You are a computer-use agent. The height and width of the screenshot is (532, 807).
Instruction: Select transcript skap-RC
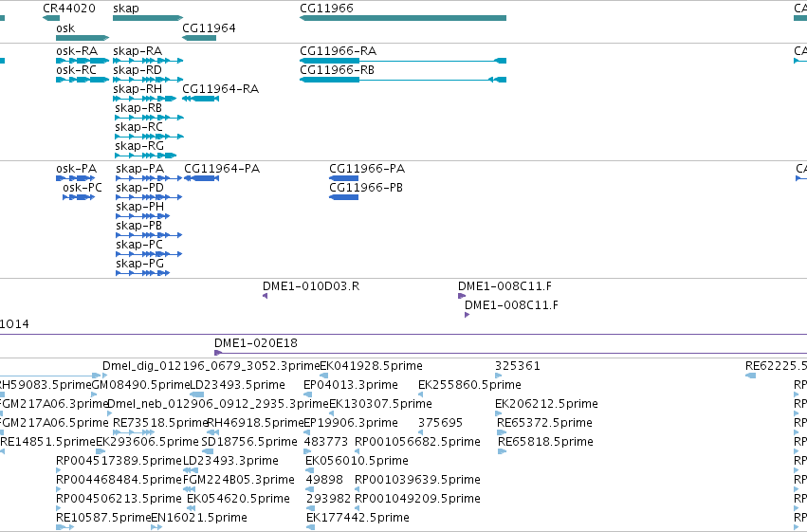[x=138, y=127]
